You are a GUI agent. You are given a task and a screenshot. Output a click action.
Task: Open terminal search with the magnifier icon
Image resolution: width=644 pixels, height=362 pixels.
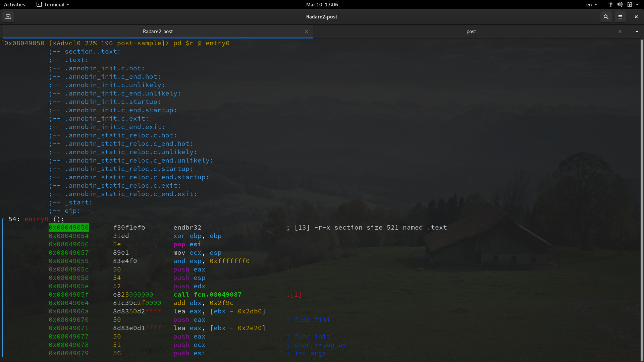click(606, 17)
